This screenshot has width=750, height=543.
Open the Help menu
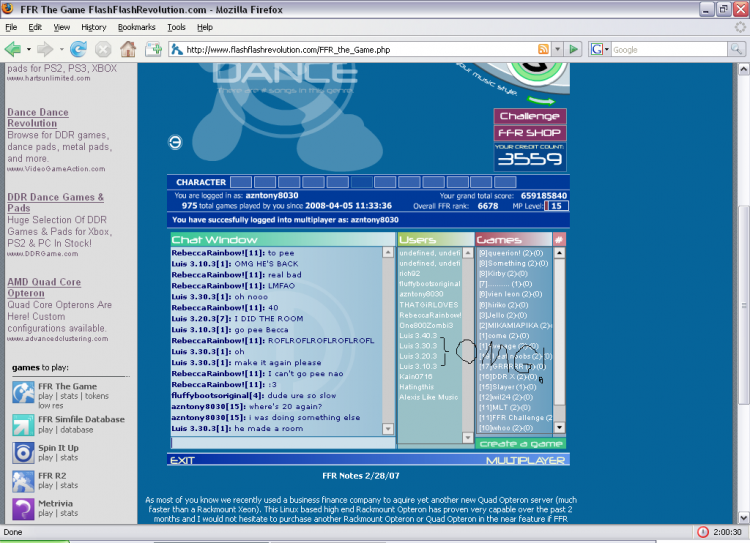(205, 27)
